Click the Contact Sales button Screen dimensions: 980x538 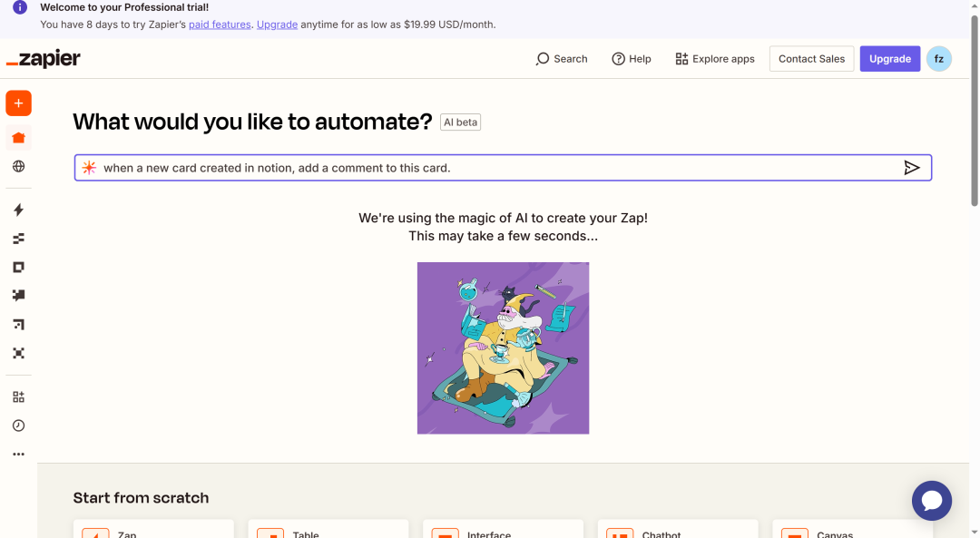coord(811,59)
